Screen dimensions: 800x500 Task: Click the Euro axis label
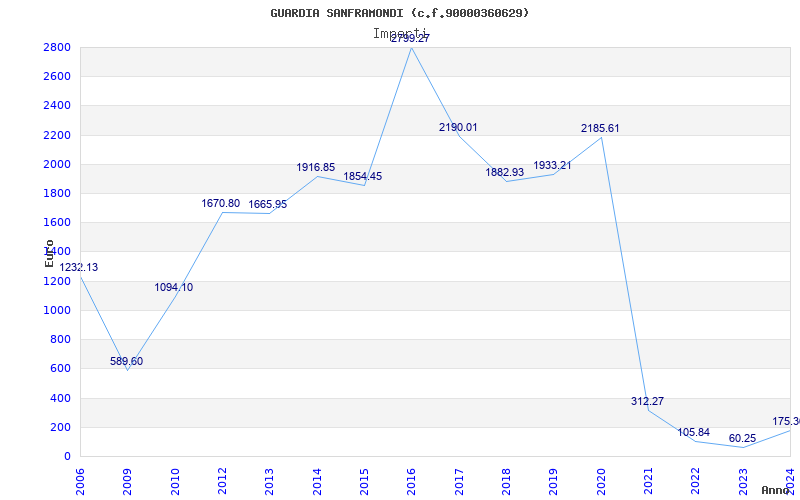tap(49, 253)
